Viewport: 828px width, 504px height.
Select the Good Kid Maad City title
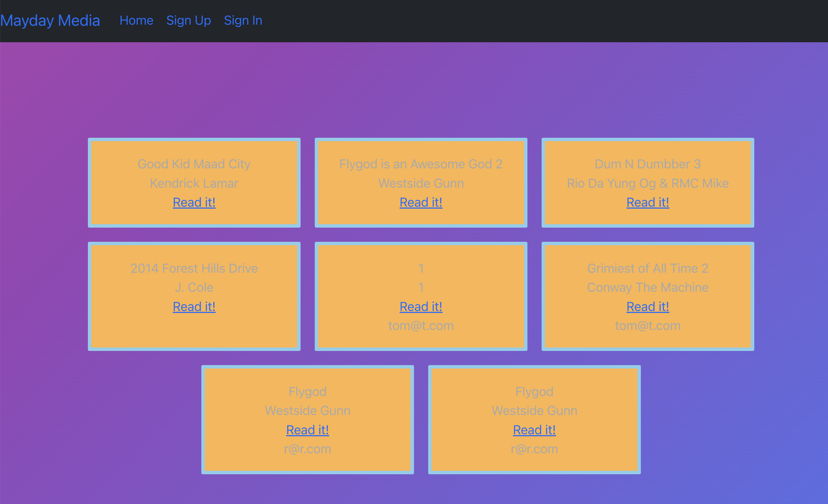coord(194,164)
